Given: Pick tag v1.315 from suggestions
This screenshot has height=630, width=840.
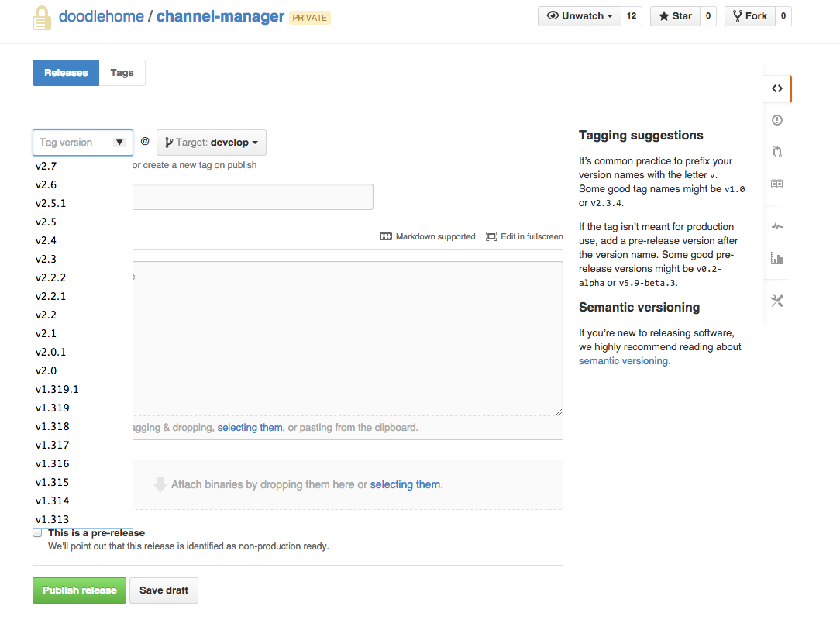Looking at the screenshot, I should coord(82,482).
